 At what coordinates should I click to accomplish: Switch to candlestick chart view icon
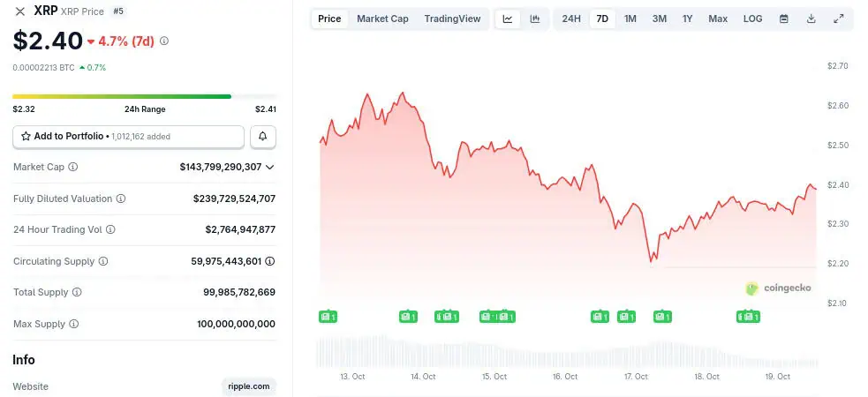535,19
